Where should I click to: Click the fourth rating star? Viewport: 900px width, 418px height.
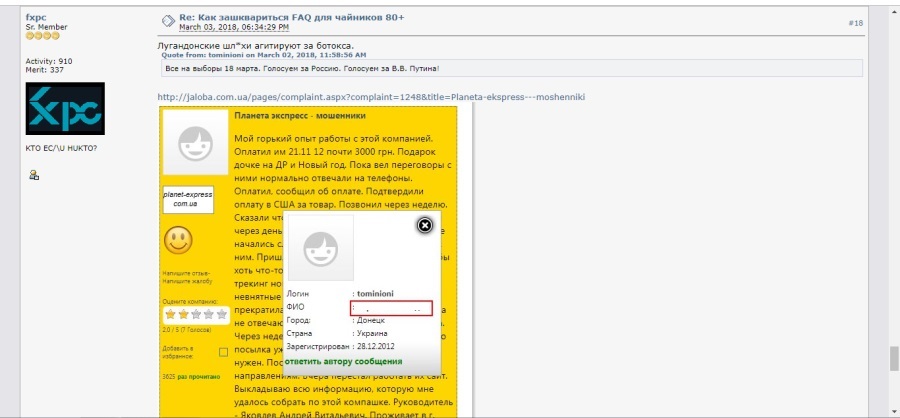point(208,314)
